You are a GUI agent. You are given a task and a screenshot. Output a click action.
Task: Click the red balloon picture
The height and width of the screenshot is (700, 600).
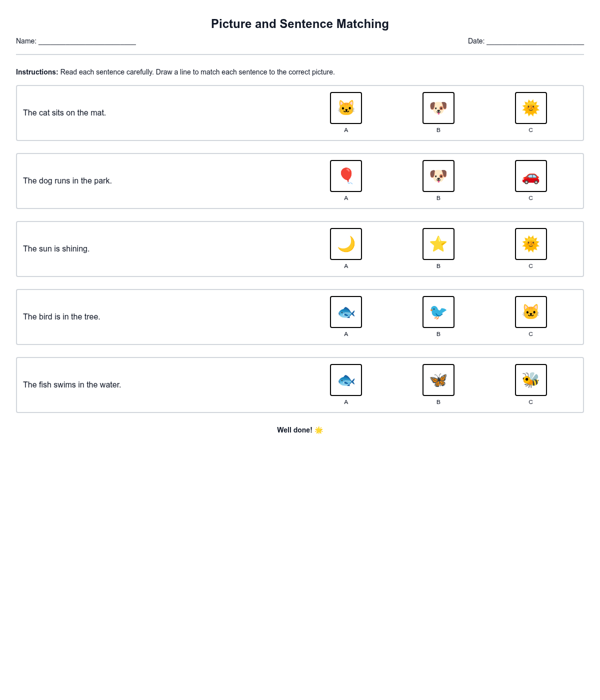click(346, 176)
